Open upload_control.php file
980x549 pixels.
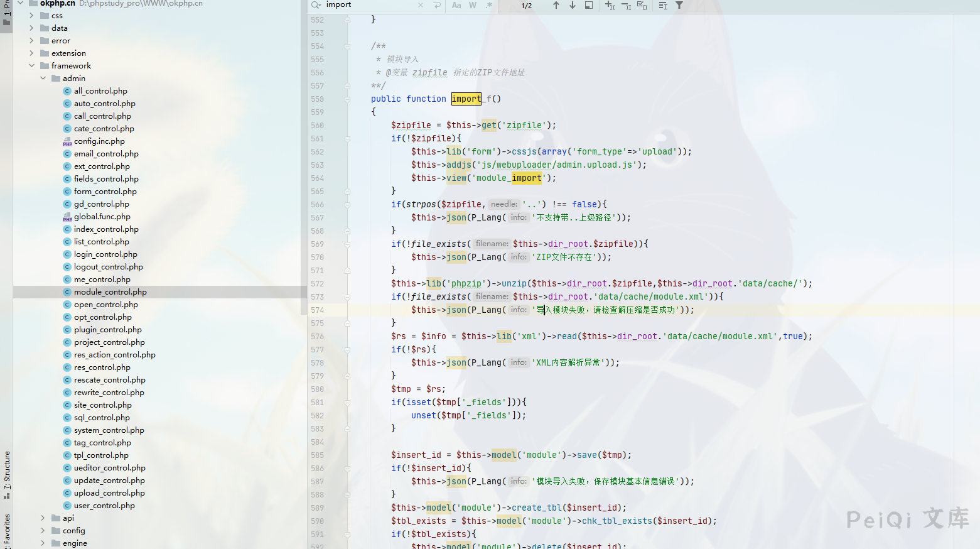click(x=109, y=493)
